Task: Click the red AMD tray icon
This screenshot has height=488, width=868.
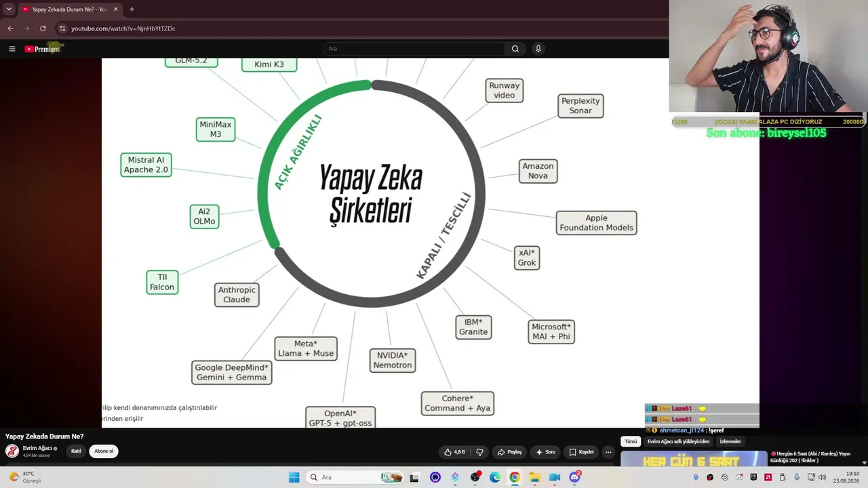Action: [768, 477]
